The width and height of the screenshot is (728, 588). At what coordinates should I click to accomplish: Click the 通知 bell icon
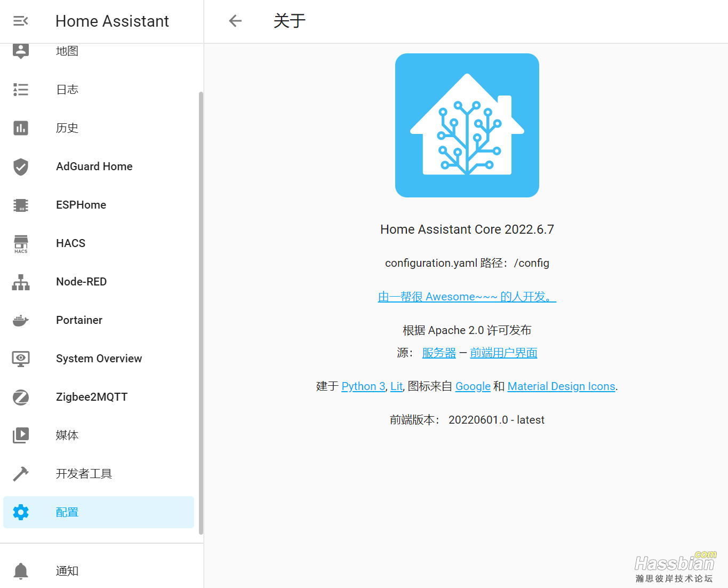pyautogui.click(x=20, y=571)
